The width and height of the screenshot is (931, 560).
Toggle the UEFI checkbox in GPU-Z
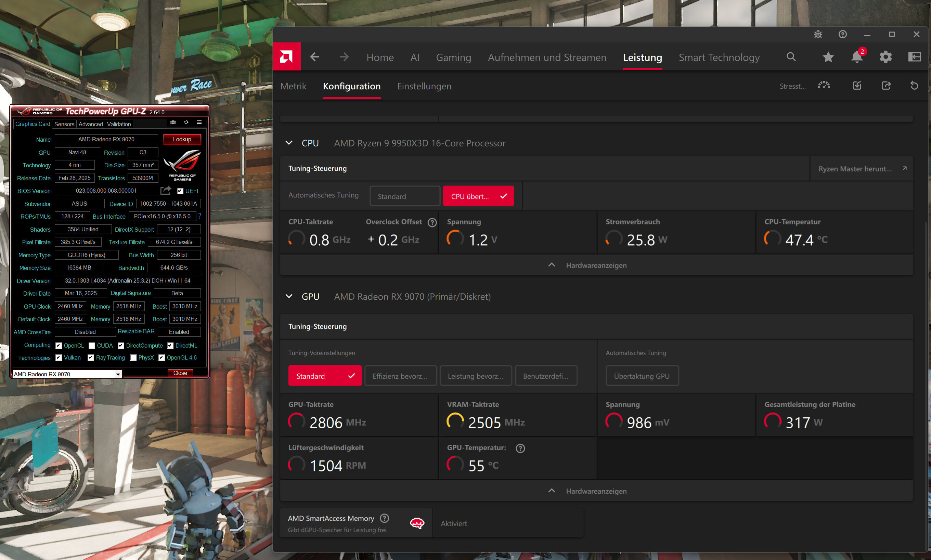point(180,191)
